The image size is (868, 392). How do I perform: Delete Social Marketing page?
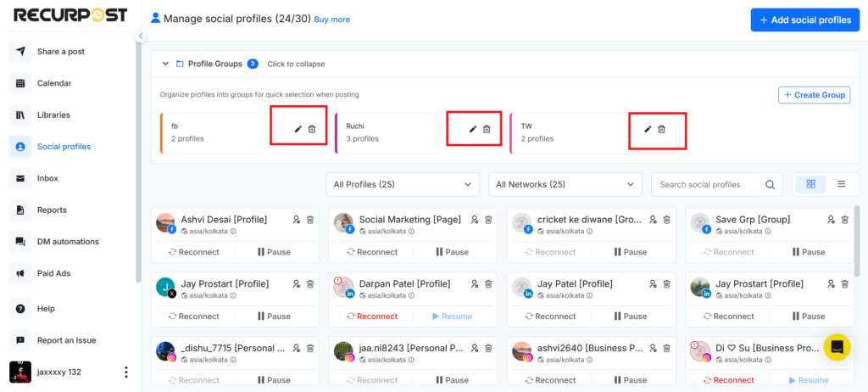coord(488,220)
